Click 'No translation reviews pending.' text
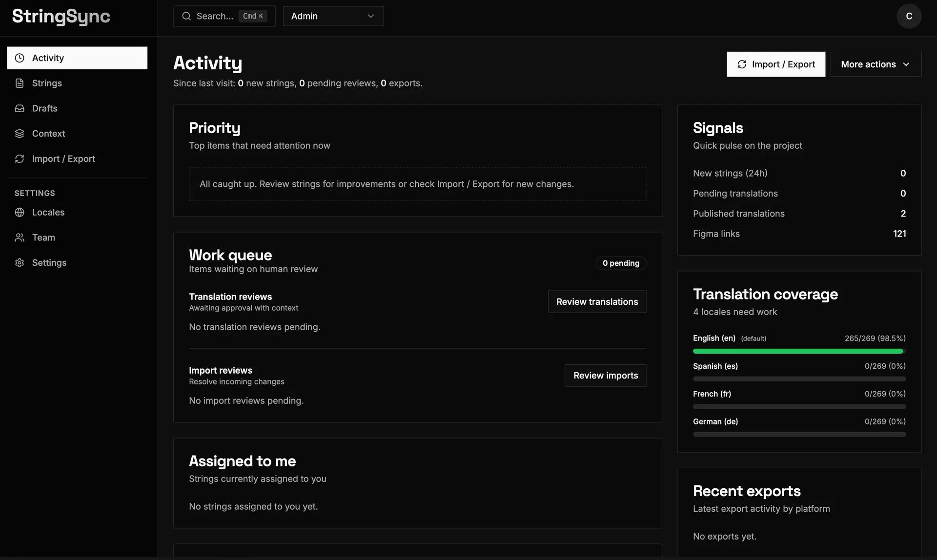Image resolution: width=937 pixels, height=560 pixels. [254, 327]
